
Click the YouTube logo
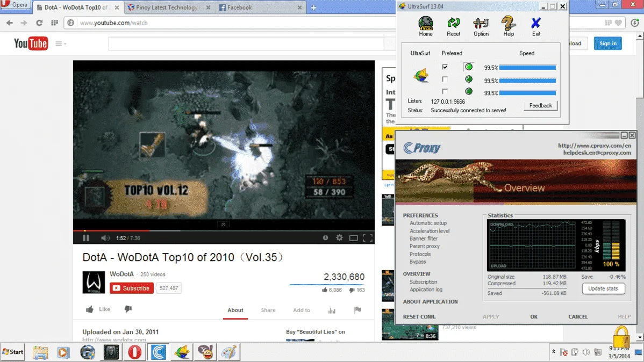(x=31, y=43)
